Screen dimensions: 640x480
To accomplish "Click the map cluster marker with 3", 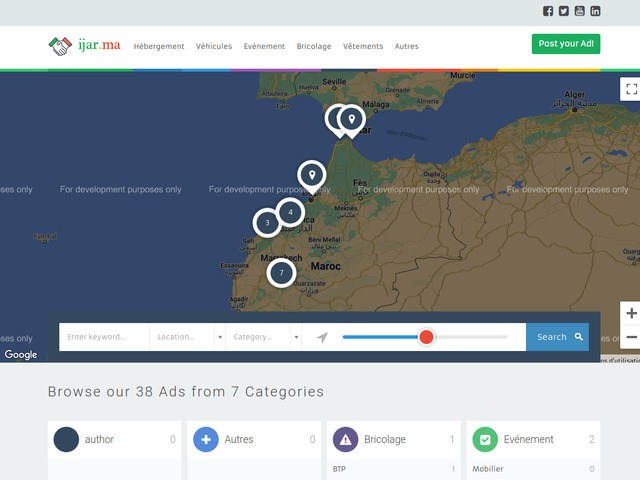I will [267, 223].
